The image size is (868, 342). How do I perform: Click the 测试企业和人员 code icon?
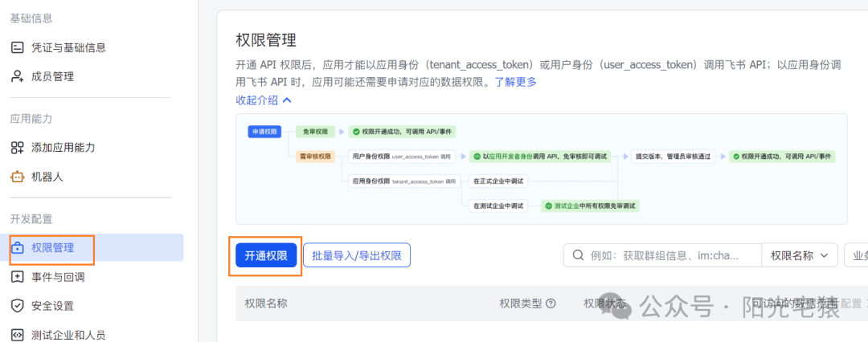18,335
